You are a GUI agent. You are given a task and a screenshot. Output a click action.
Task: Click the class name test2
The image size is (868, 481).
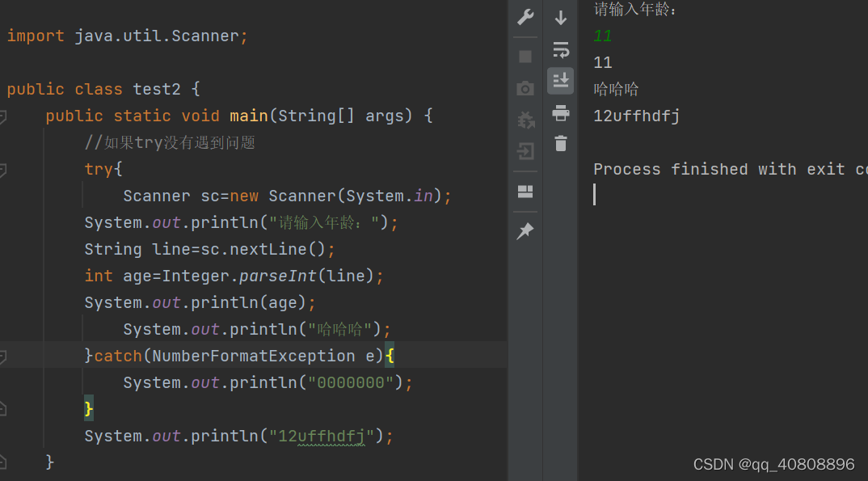pyautogui.click(x=157, y=89)
